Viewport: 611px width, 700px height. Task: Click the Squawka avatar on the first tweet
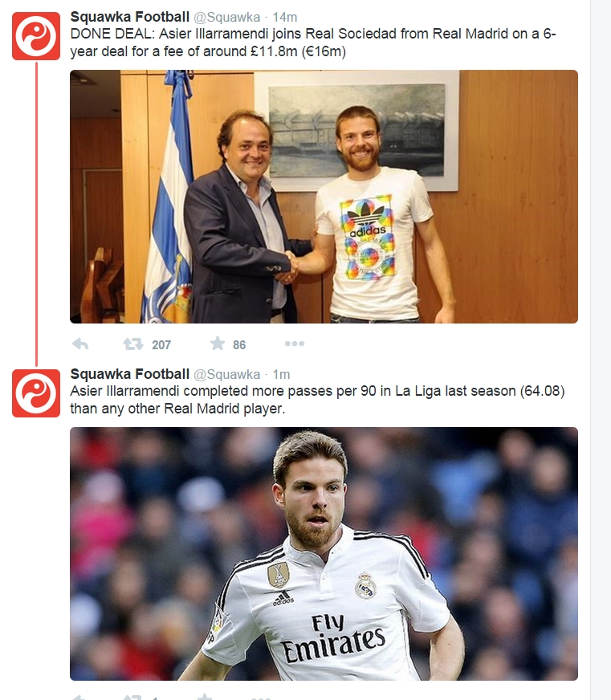click(x=36, y=36)
